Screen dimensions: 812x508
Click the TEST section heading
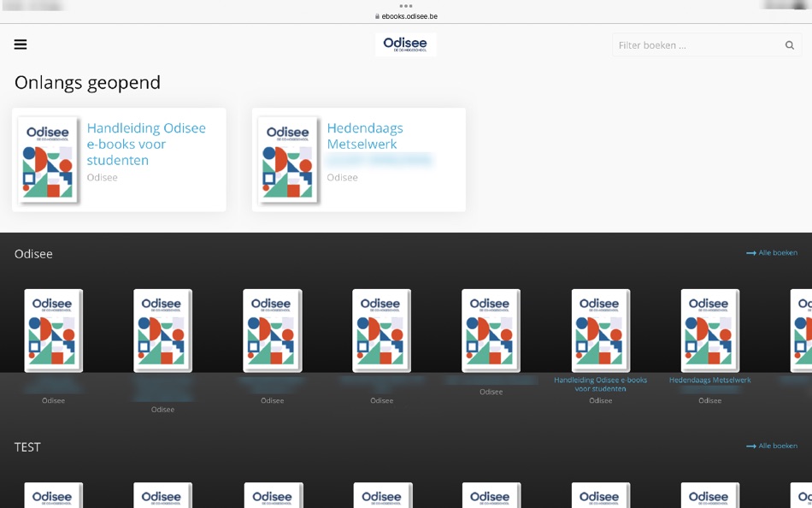pyautogui.click(x=27, y=446)
